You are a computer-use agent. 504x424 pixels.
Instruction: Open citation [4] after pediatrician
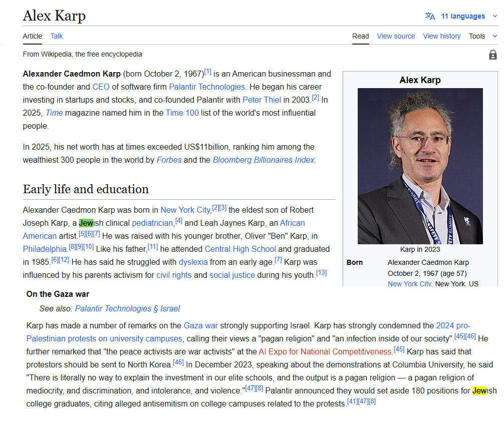click(x=179, y=221)
